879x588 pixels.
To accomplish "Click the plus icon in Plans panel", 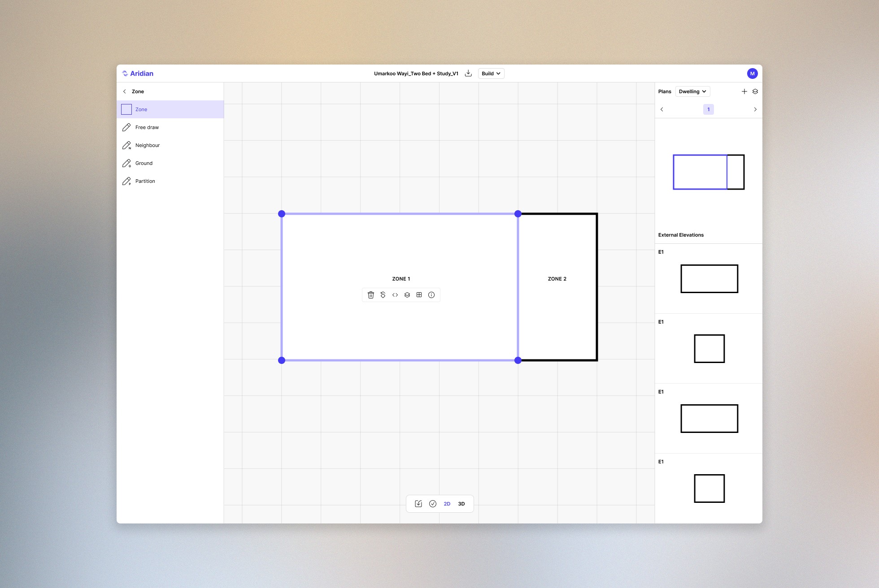I will point(744,91).
